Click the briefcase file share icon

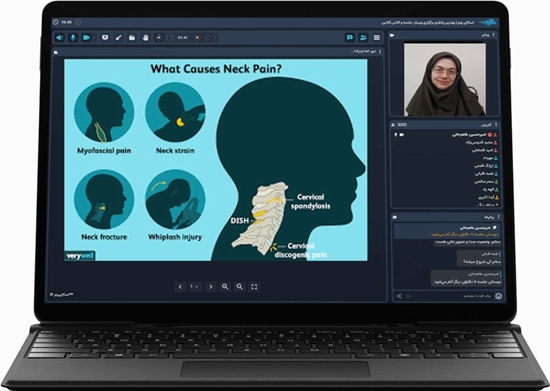pos(132,38)
